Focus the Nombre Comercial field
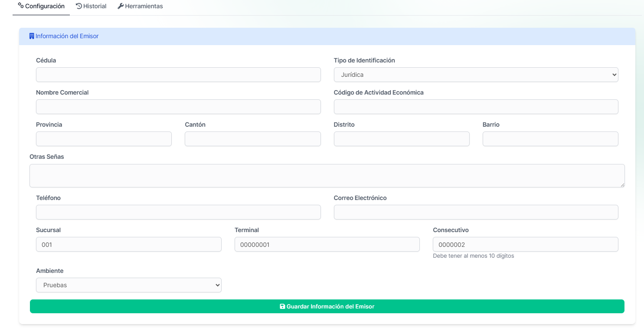Viewport: 644px width, 328px height. tap(178, 107)
